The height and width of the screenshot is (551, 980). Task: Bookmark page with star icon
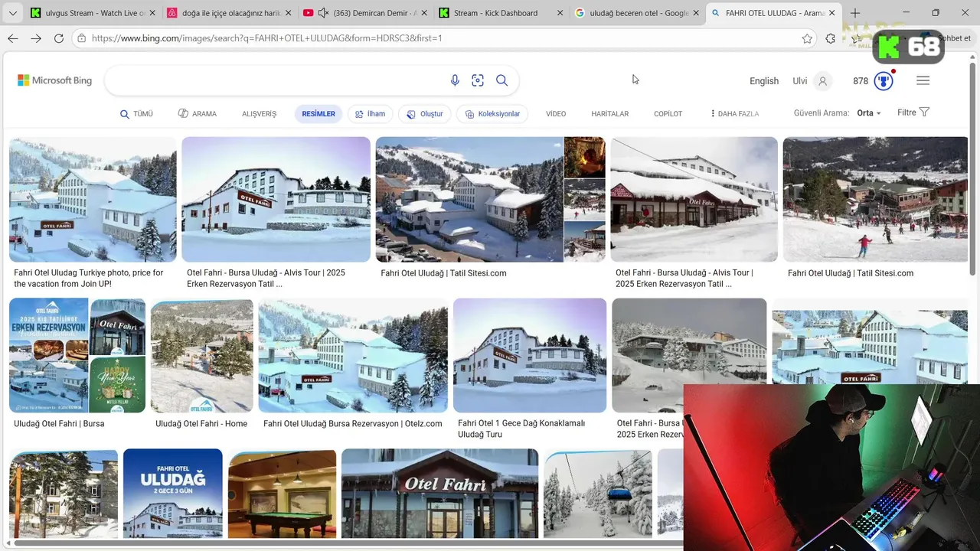[x=807, y=38]
